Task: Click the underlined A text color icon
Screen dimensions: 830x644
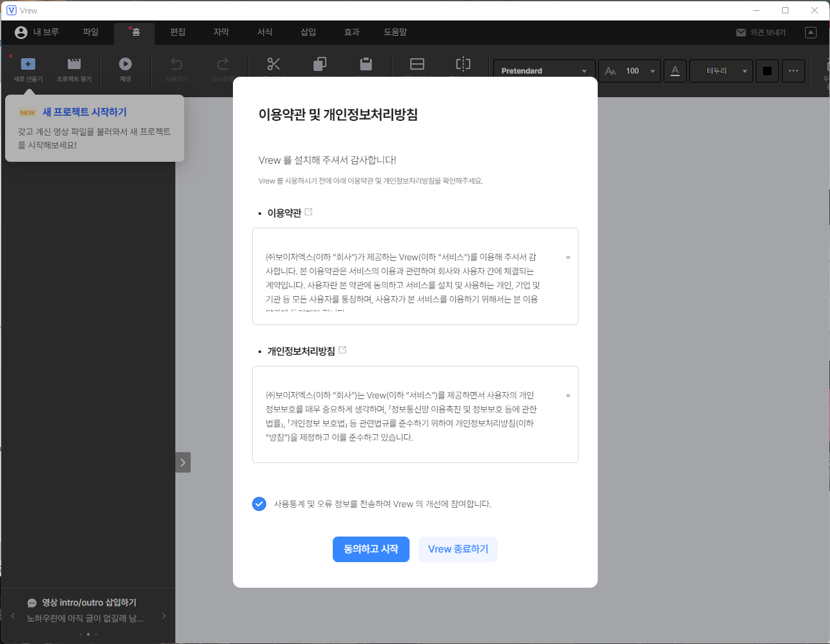Action: [675, 70]
